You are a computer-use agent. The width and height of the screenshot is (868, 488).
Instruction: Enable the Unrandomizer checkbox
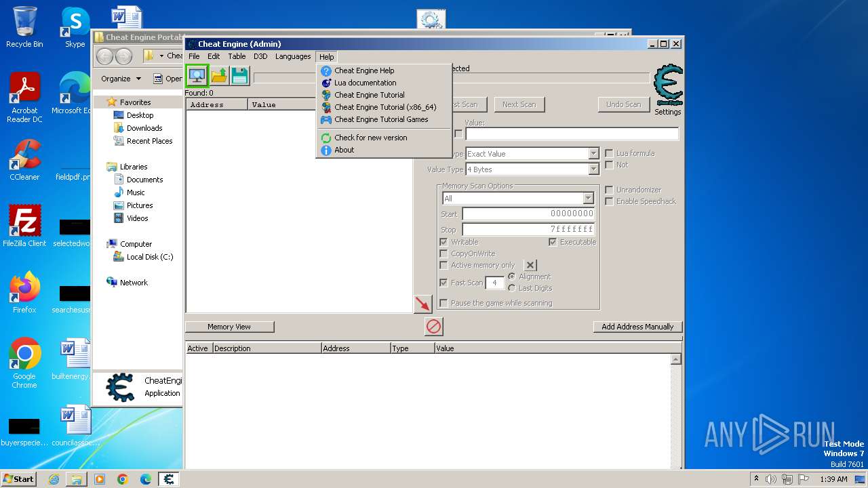tap(609, 190)
